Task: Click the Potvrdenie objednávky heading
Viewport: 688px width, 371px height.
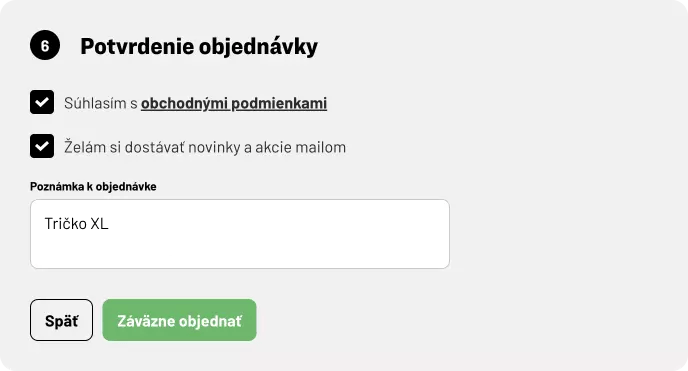Action: [199, 46]
